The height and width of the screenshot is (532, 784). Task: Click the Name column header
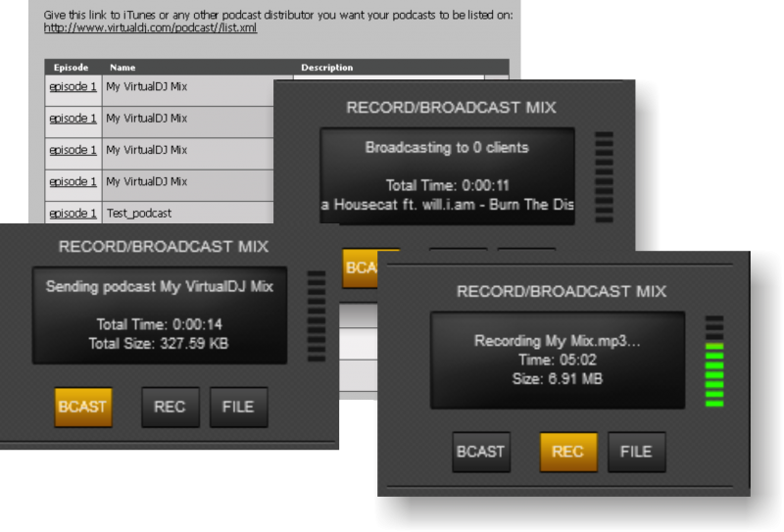[x=122, y=68]
